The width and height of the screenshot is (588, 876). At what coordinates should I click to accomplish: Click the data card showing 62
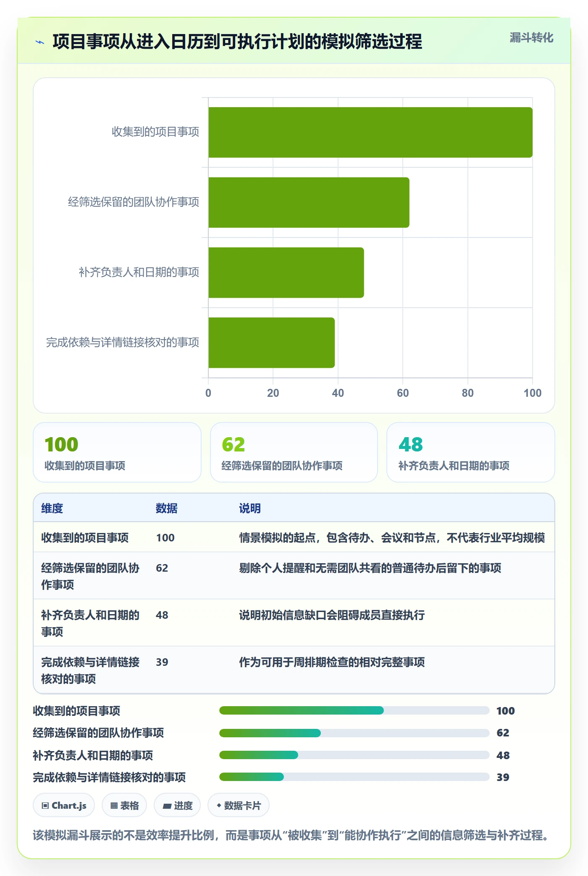pyautogui.click(x=294, y=452)
